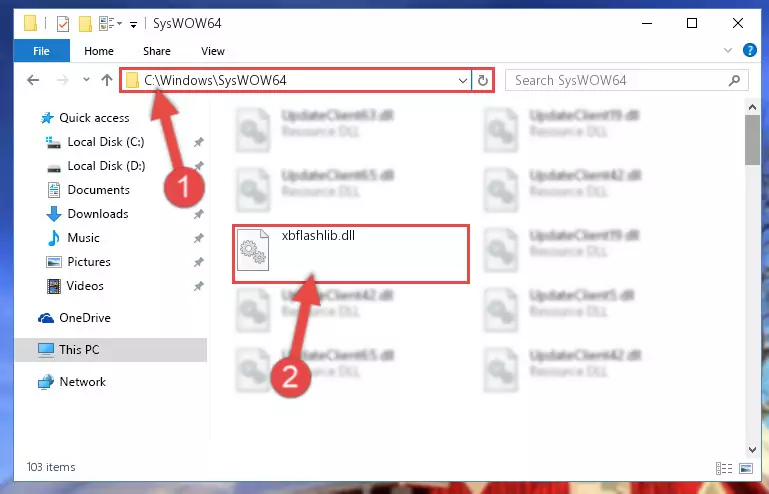Open Local Disk (C:) in sidebar
Screen dimensions: 769x494
[106, 142]
